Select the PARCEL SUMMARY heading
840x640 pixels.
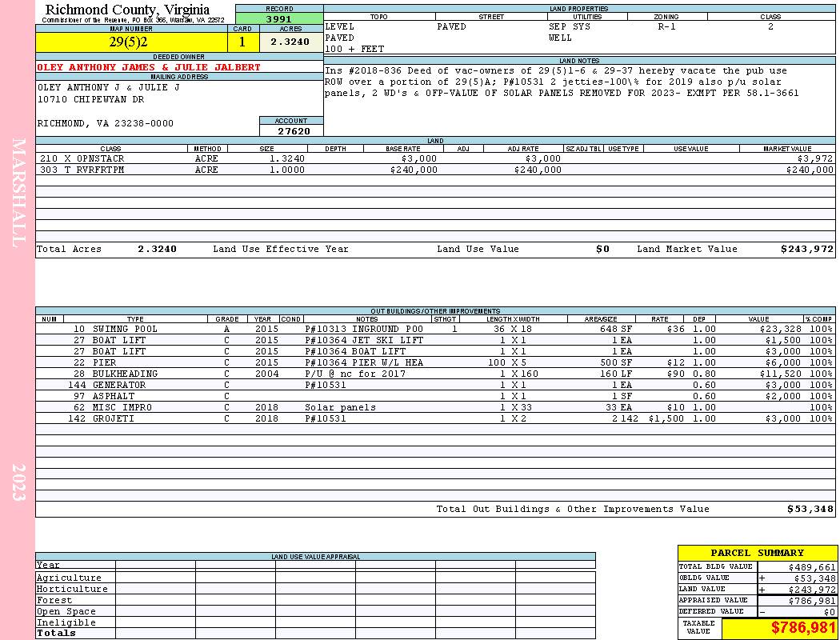(757, 553)
